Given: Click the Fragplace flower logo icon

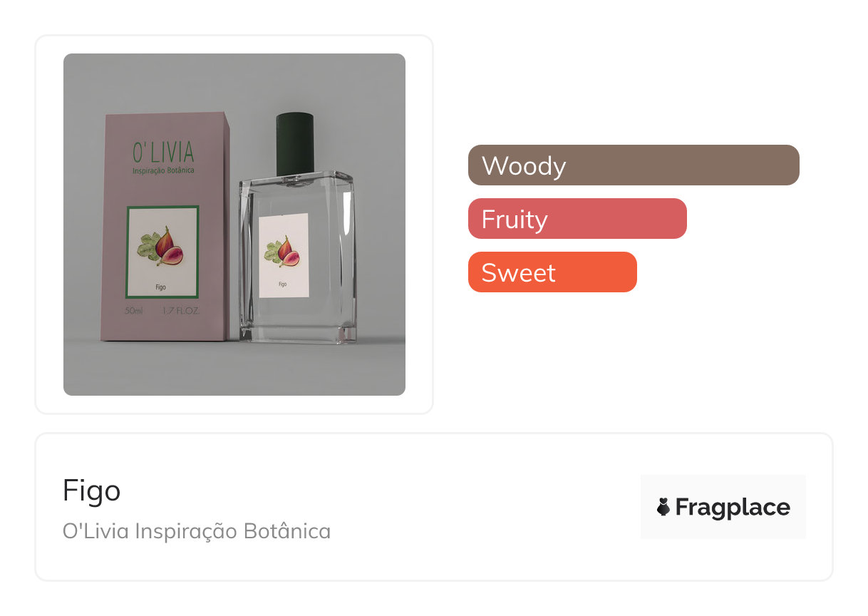Looking at the screenshot, I should point(663,507).
